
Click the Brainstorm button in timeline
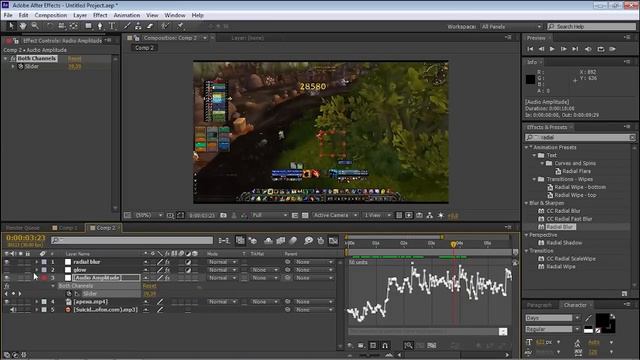click(309, 241)
